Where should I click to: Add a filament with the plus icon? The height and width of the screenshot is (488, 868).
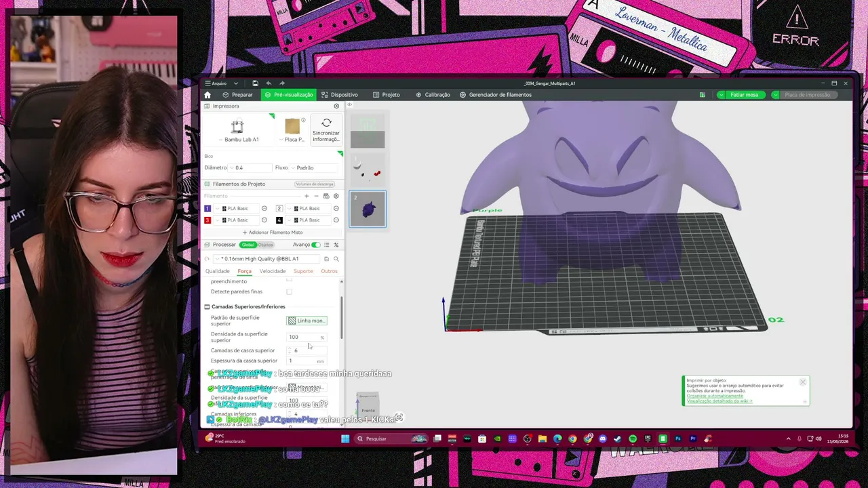click(307, 196)
